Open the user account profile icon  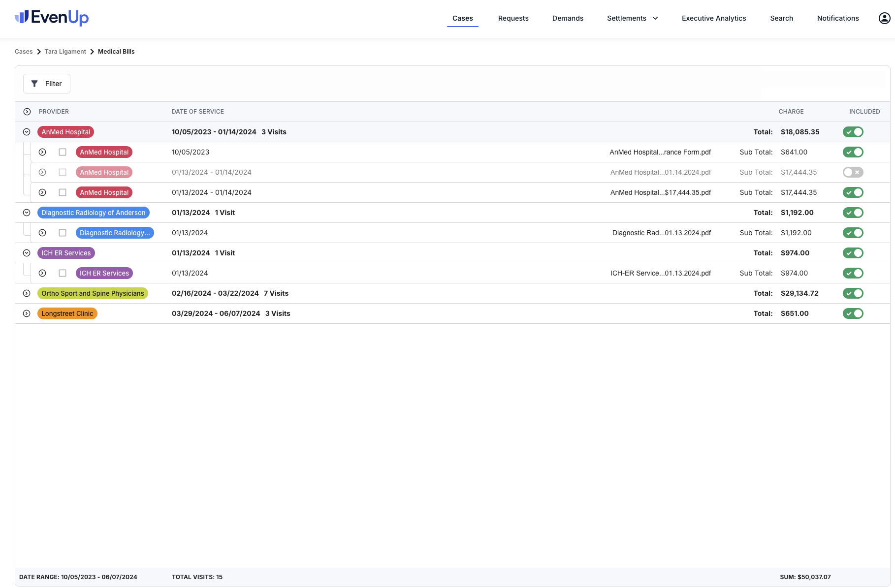click(884, 18)
